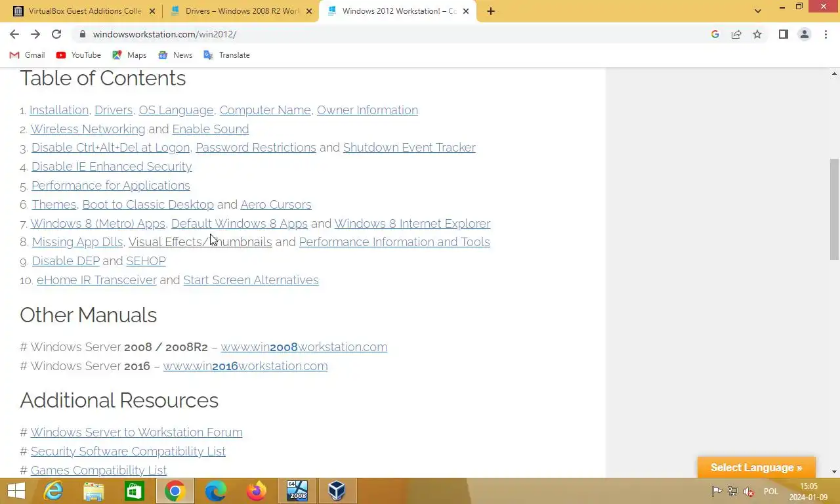Go back to previous page

[x=14, y=34]
